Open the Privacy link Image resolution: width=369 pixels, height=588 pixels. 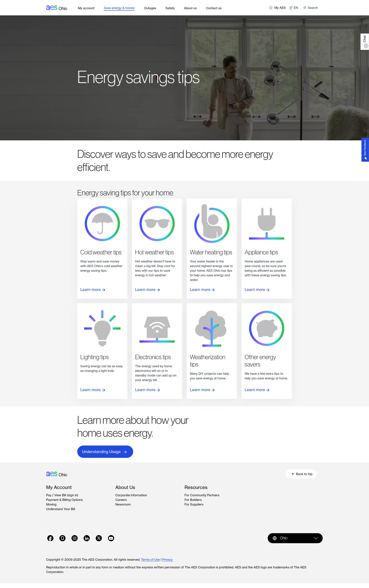point(167,560)
